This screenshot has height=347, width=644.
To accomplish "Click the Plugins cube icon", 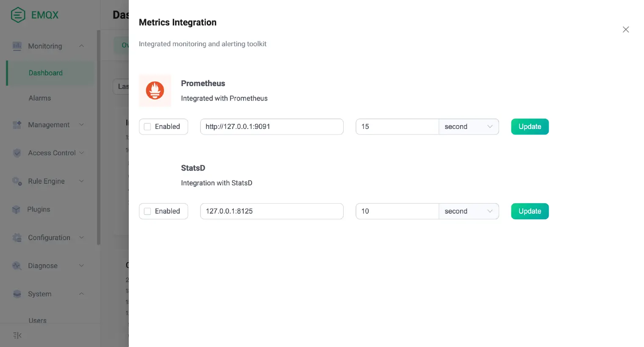I will coord(16,210).
